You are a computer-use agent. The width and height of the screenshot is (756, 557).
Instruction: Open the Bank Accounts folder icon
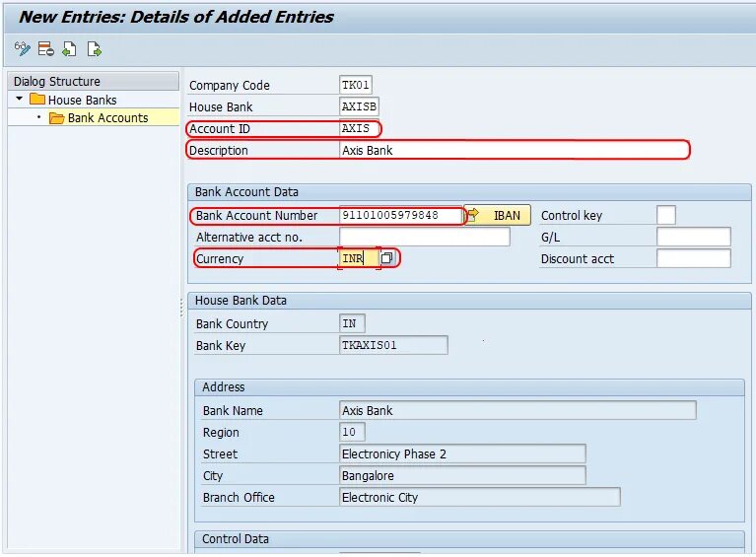[x=56, y=117]
